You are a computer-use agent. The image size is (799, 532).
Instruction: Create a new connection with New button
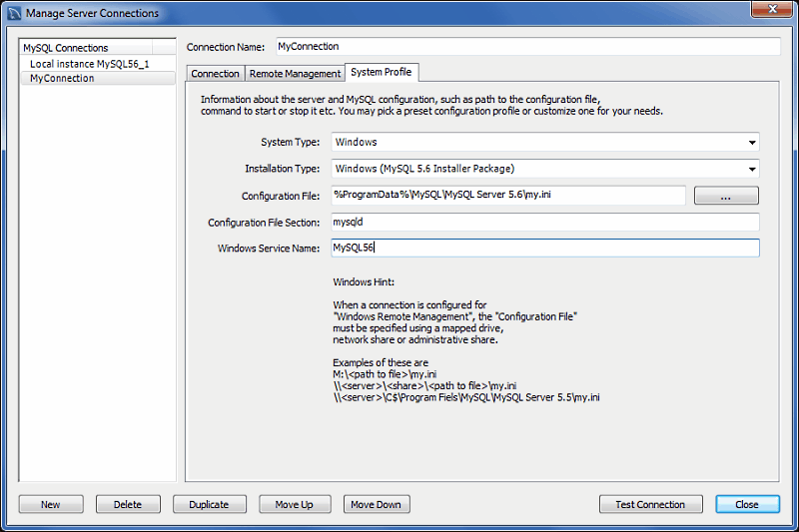(x=51, y=504)
